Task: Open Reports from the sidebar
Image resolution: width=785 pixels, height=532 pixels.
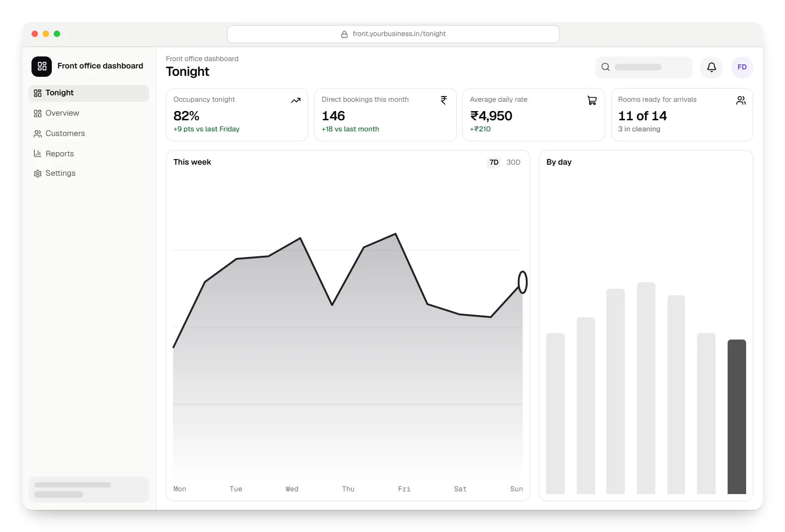Action: (89, 154)
